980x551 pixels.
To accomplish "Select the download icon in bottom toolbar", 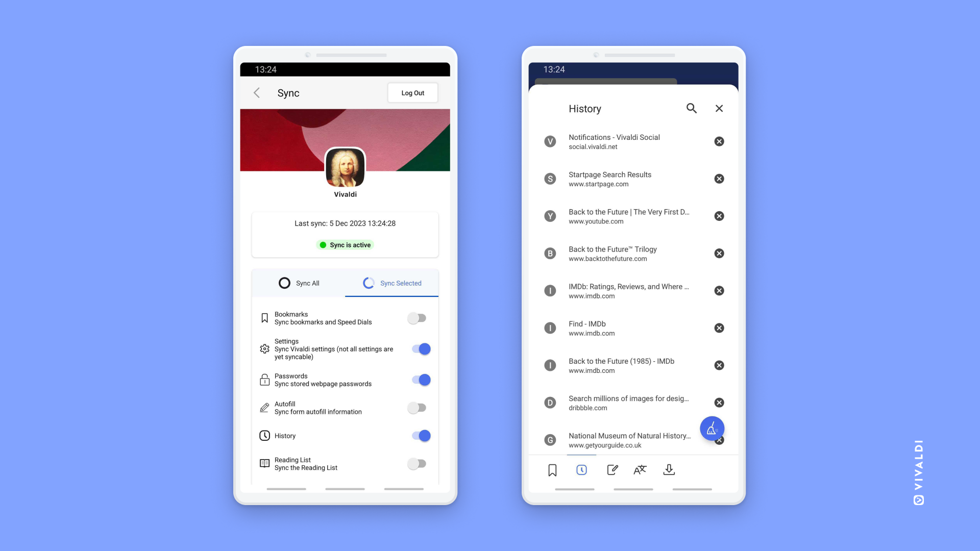I will point(669,469).
